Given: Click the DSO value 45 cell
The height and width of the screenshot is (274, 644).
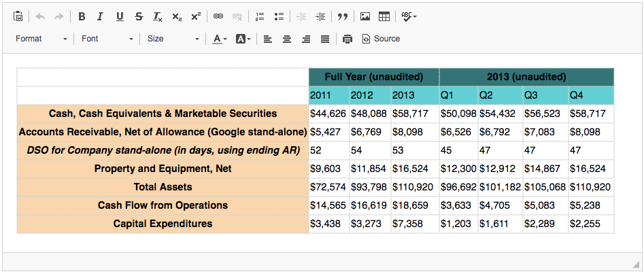Looking at the screenshot, I should click(x=458, y=150).
